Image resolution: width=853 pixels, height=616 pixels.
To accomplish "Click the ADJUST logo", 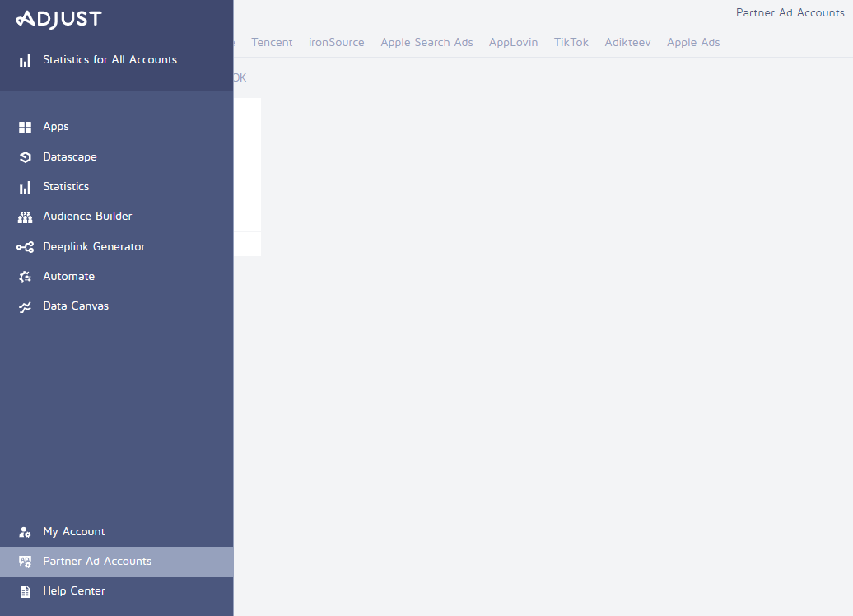I will [58, 18].
